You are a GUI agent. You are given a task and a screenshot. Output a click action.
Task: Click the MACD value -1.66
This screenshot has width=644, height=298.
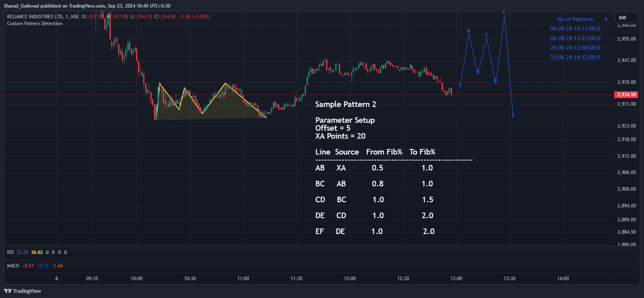58,266
